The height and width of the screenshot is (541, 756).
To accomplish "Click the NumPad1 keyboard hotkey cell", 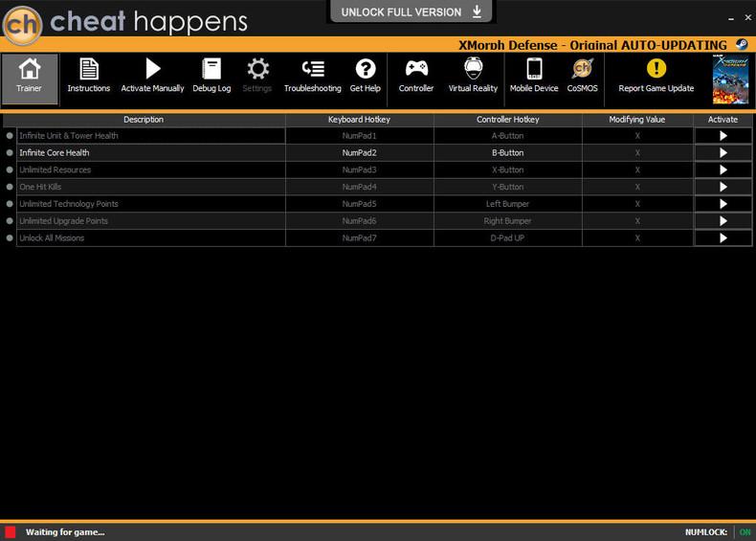I will 359,136.
